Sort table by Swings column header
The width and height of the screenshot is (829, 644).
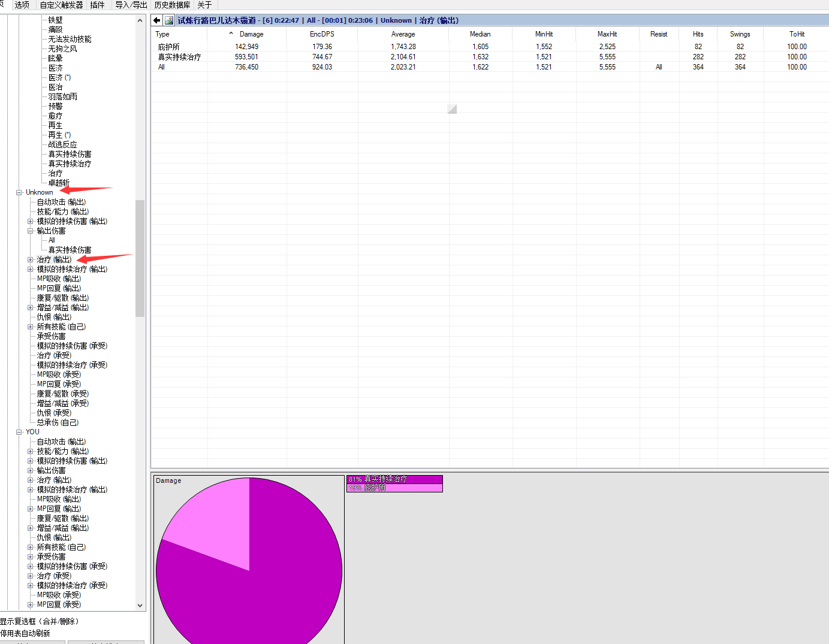click(x=740, y=34)
